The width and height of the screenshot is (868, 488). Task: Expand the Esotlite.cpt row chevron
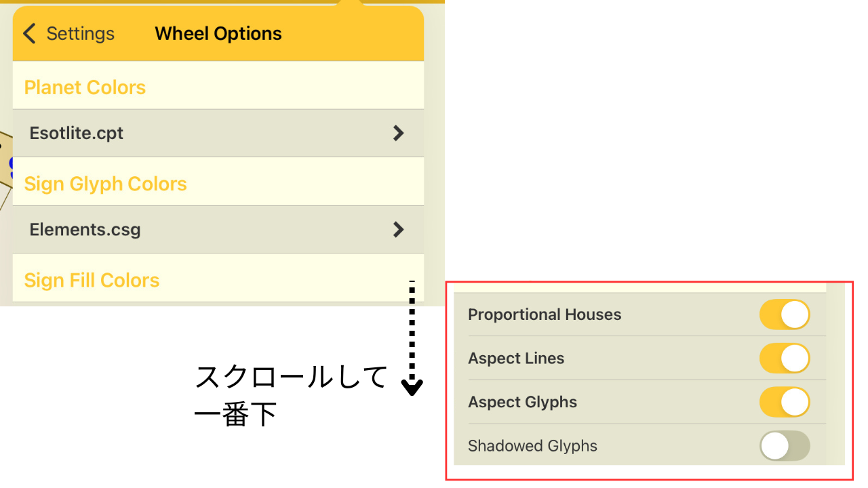click(398, 134)
